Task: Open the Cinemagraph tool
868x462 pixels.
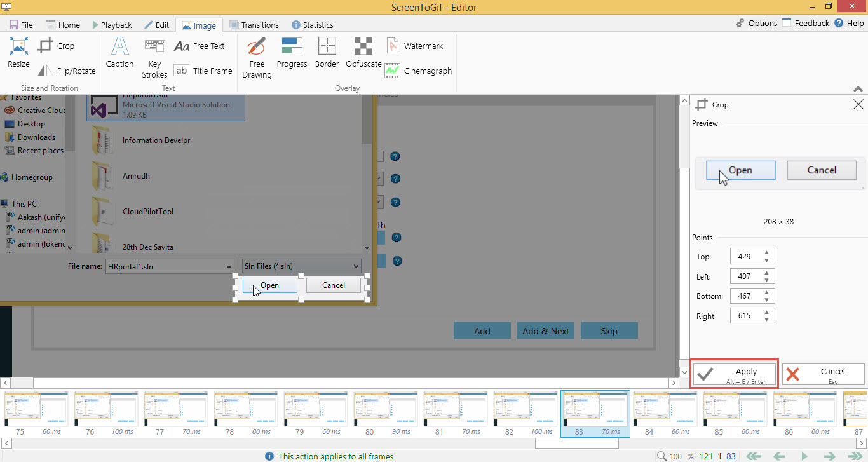Action: pyautogui.click(x=419, y=71)
